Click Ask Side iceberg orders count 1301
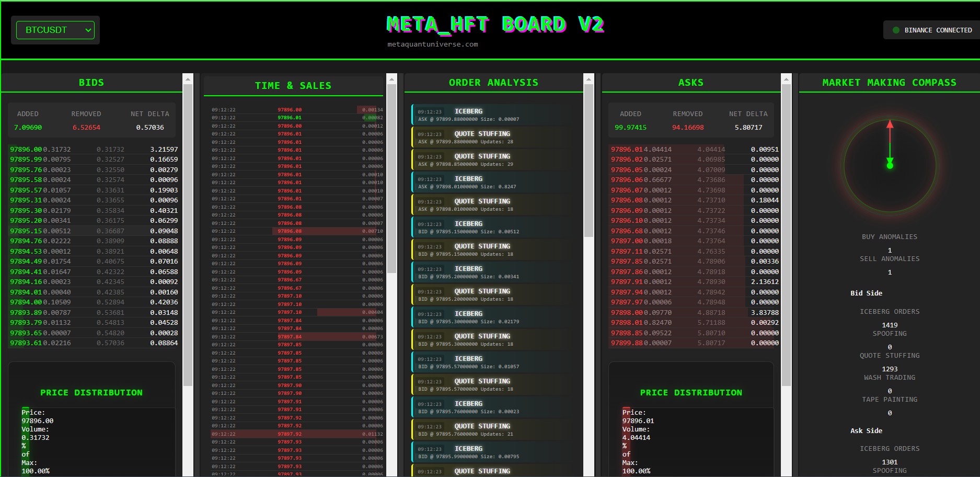The width and height of the screenshot is (980, 477). (890, 462)
